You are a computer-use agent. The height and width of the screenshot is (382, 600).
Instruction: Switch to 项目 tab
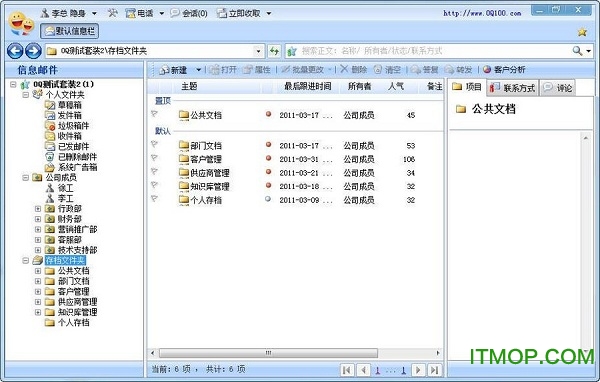[x=467, y=87]
